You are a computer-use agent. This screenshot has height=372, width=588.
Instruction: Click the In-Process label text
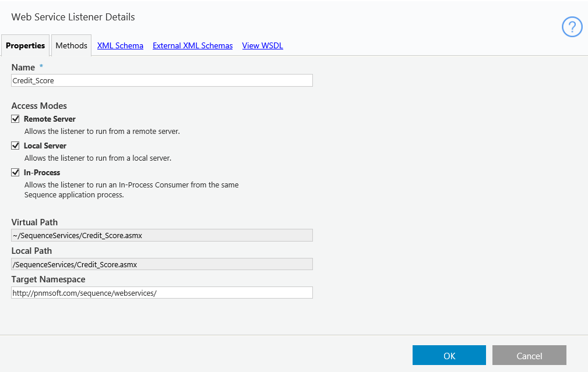click(x=42, y=172)
